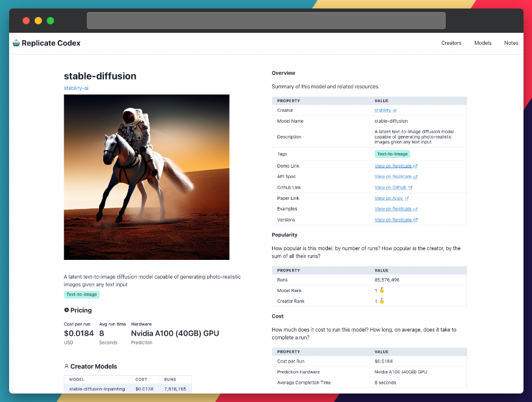Click the Creator Rank gold medal icon
Screen dimensions: 532x402
pos(382,301)
